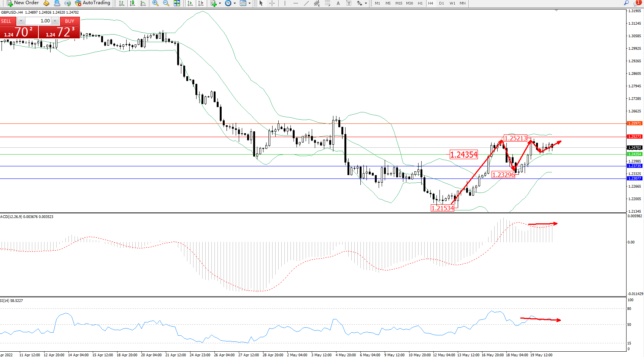
Task: Select the Text label tool
Action: point(338,3)
